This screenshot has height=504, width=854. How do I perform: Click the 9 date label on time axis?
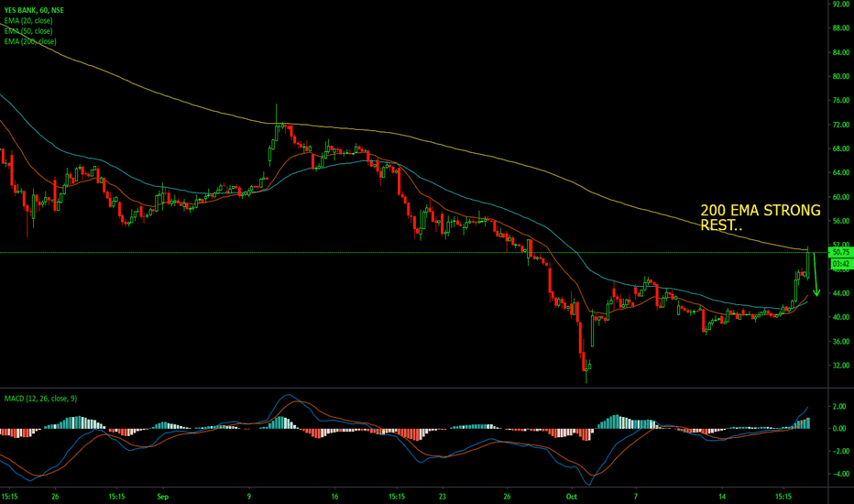(249, 497)
